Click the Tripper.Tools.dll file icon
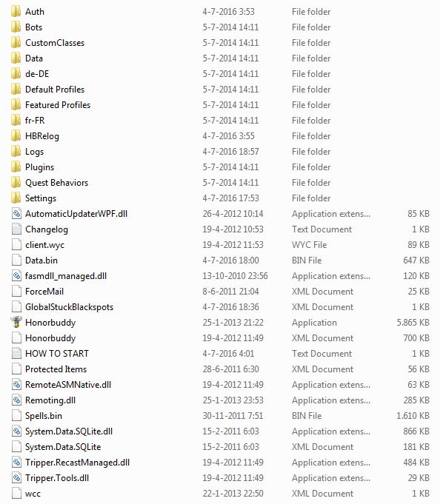 (x=16, y=477)
